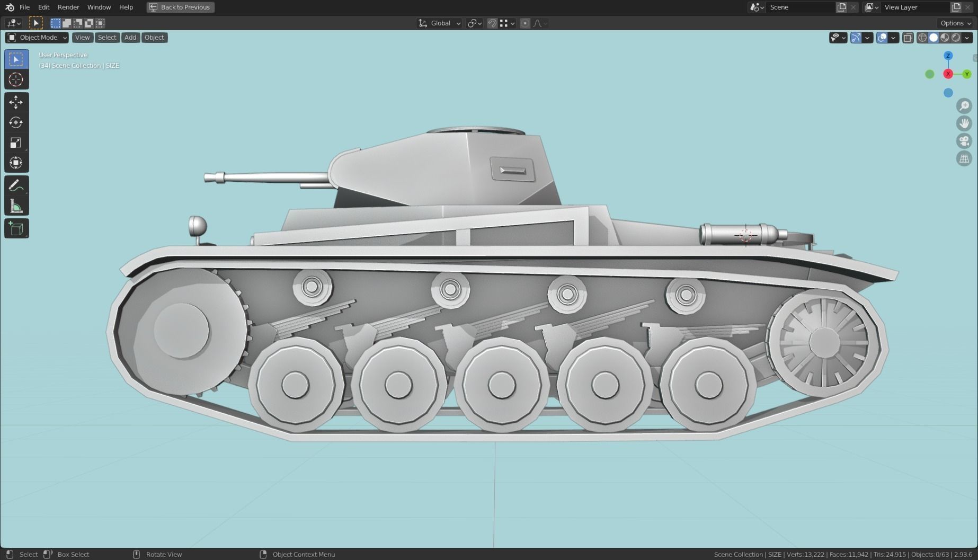Click the Move view hand icon

pyautogui.click(x=964, y=123)
